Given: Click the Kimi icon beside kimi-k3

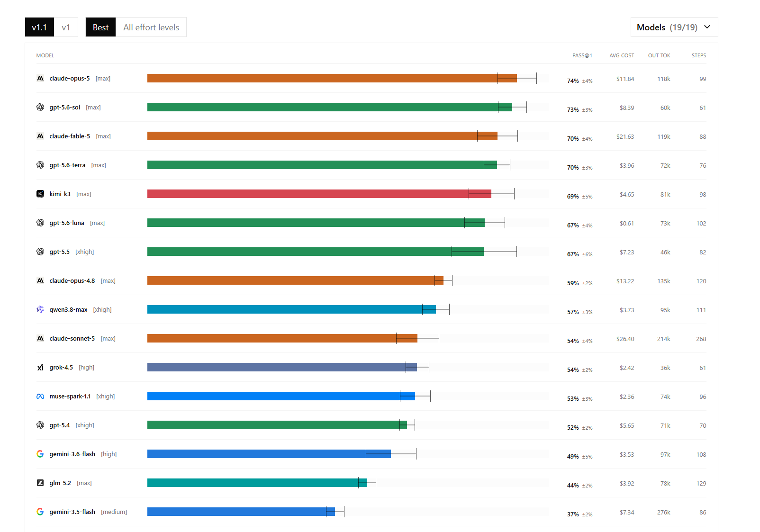Looking at the screenshot, I should click(x=40, y=194).
